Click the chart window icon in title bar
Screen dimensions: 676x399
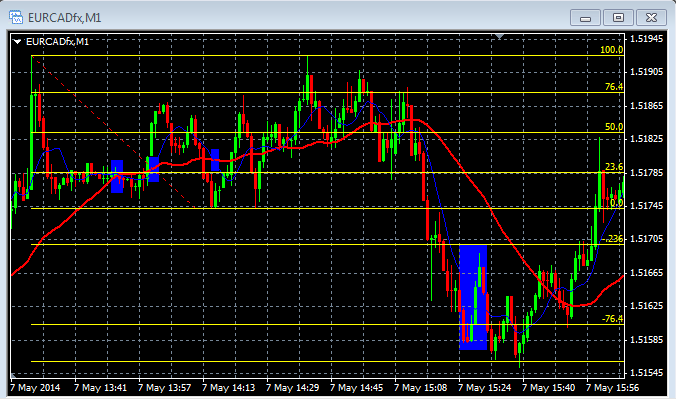pos(16,17)
